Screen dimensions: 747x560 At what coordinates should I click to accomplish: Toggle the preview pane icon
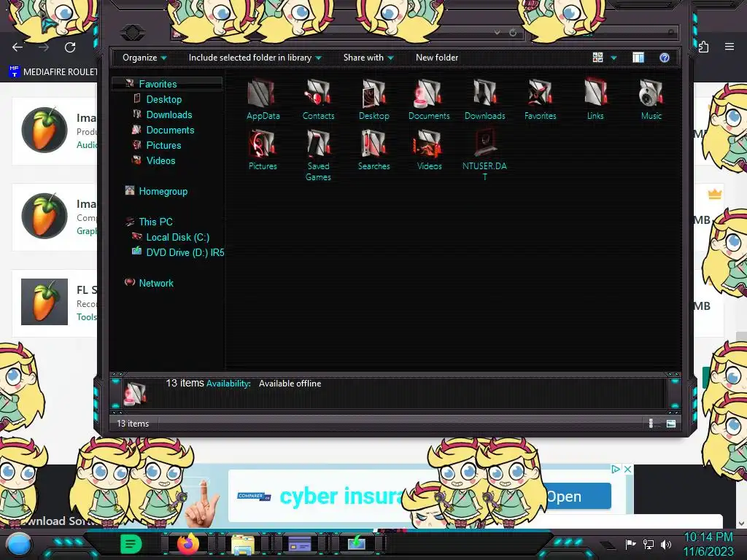pos(638,58)
